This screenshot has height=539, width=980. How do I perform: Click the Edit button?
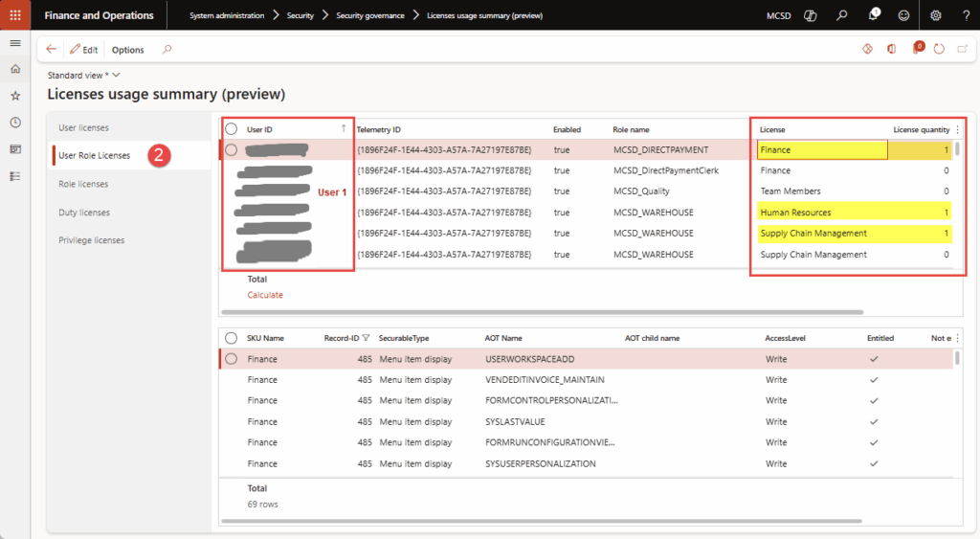click(x=84, y=50)
